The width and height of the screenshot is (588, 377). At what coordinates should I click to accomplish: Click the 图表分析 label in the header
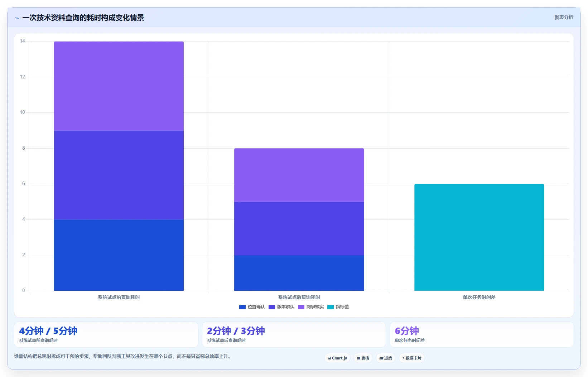[x=564, y=17]
